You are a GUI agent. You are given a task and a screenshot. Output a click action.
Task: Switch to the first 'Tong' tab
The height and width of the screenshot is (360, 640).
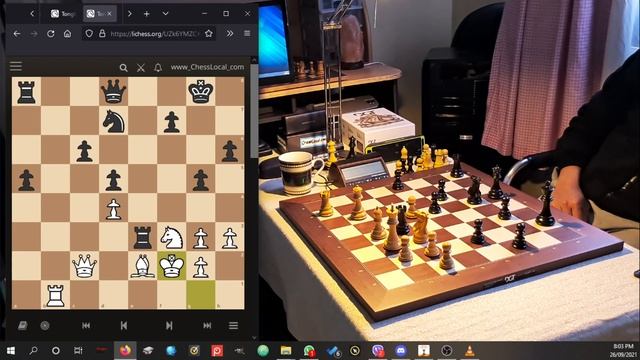tap(64, 14)
